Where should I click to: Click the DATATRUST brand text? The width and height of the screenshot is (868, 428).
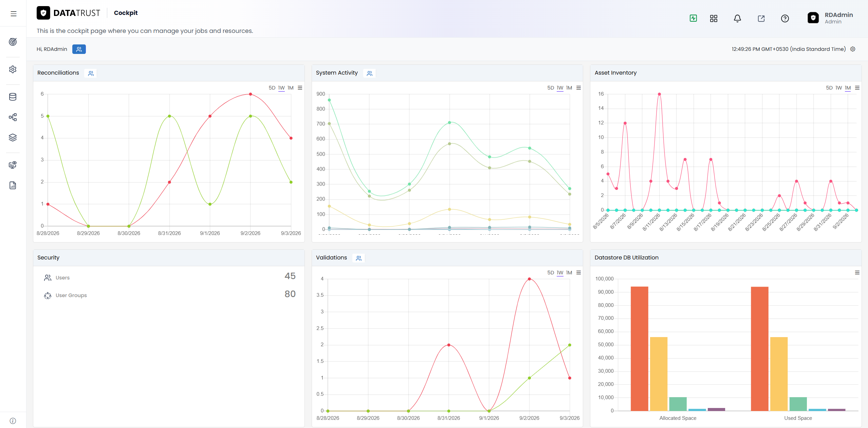[x=77, y=13]
